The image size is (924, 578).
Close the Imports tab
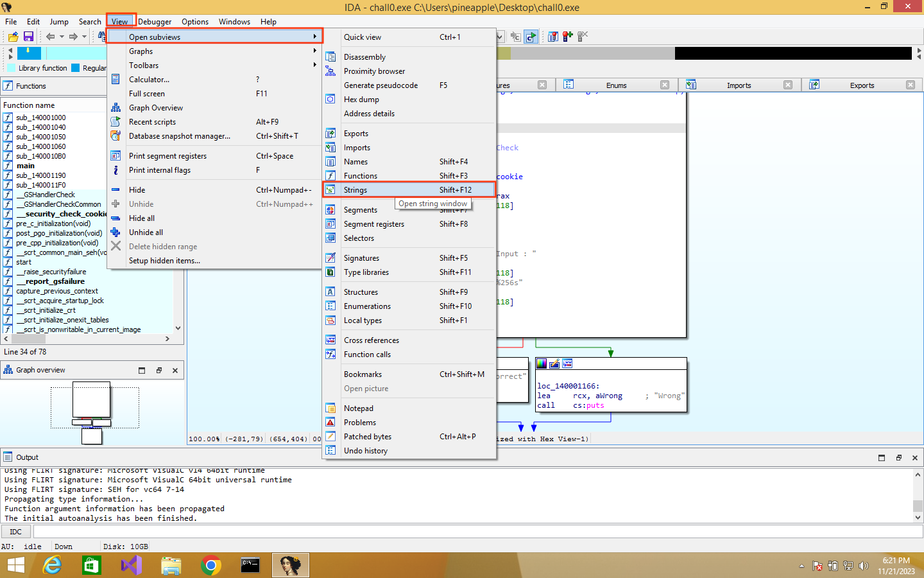point(788,85)
